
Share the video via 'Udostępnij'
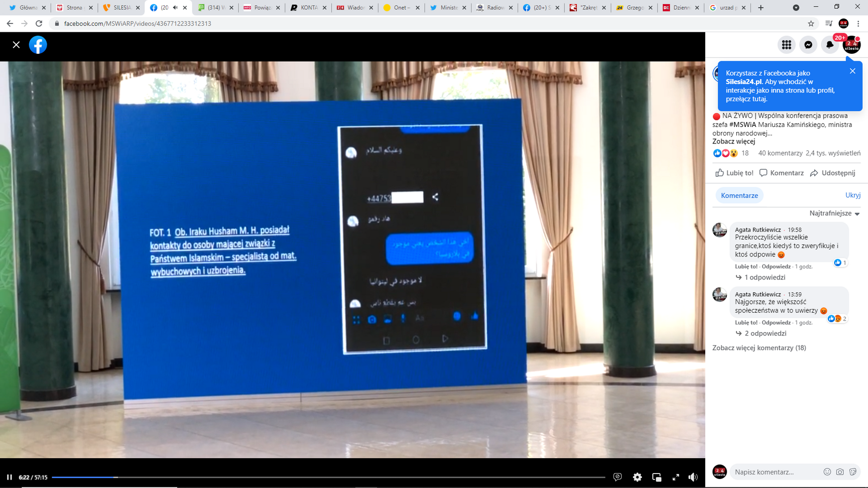[833, 173]
